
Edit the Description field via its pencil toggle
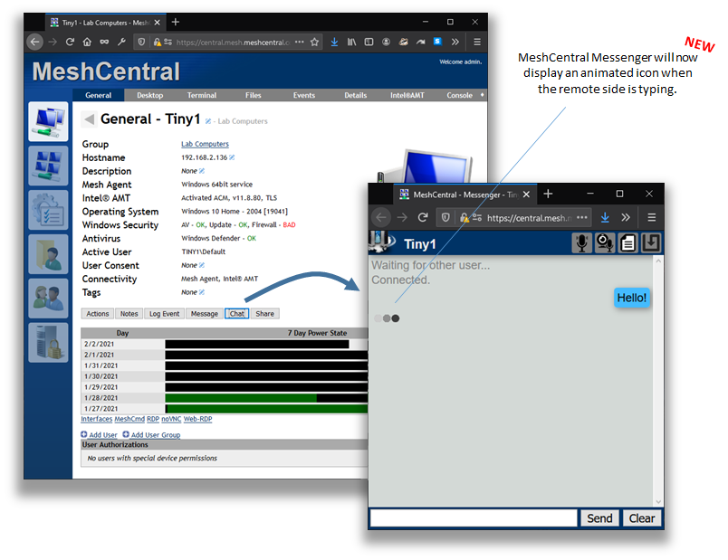tap(202, 170)
